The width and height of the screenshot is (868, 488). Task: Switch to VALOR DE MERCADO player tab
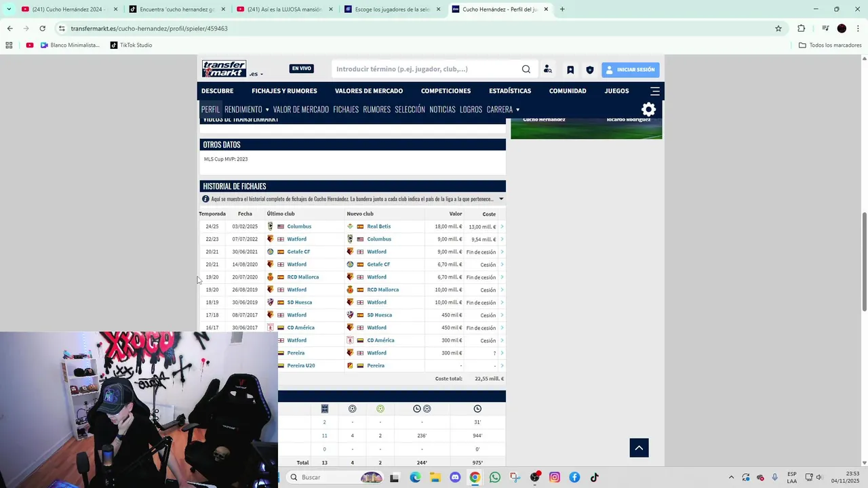click(301, 109)
